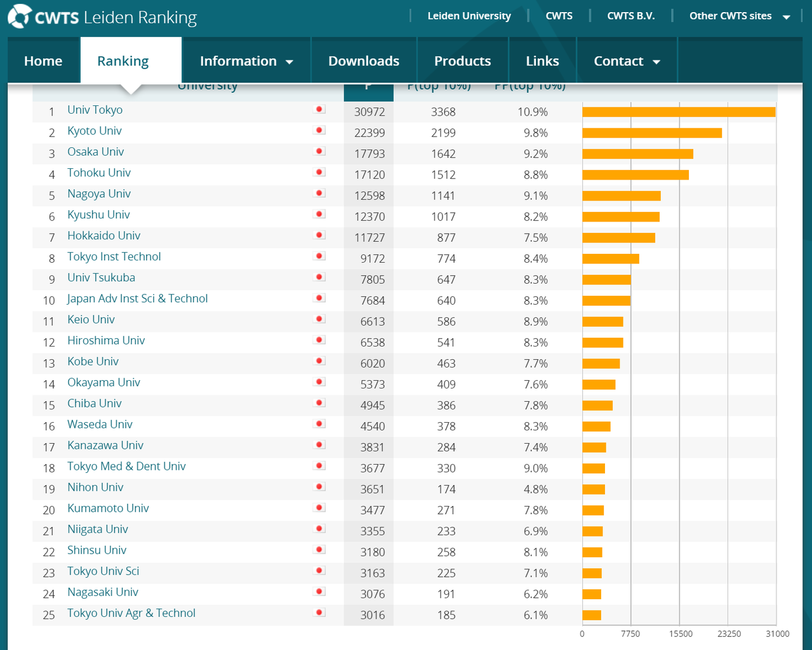Click the P(top 10%) value 2199
Image resolution: width=812 pixels, height=650 pixels.
tap(443, 133)
